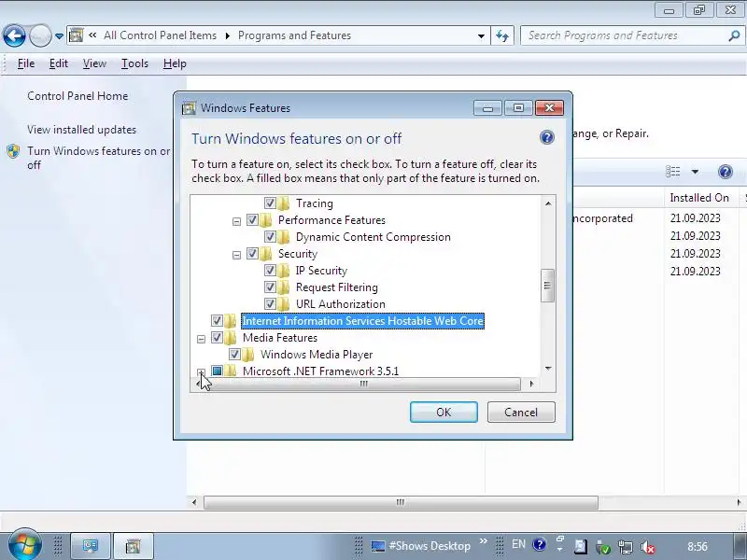Open the address bar history dropdown
The width and height of the screenshot is (747, 560).
click(481, 35)
